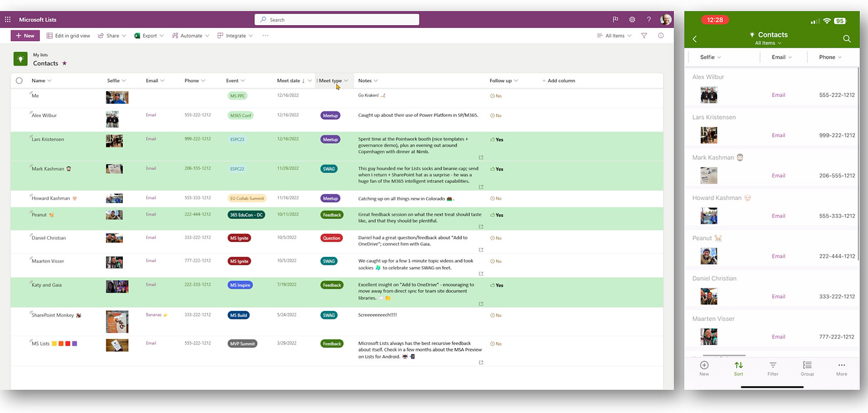The width and height of the screenshot is (868, 413).
Task: Open the Automate dropdown
Action: point(191,36)
